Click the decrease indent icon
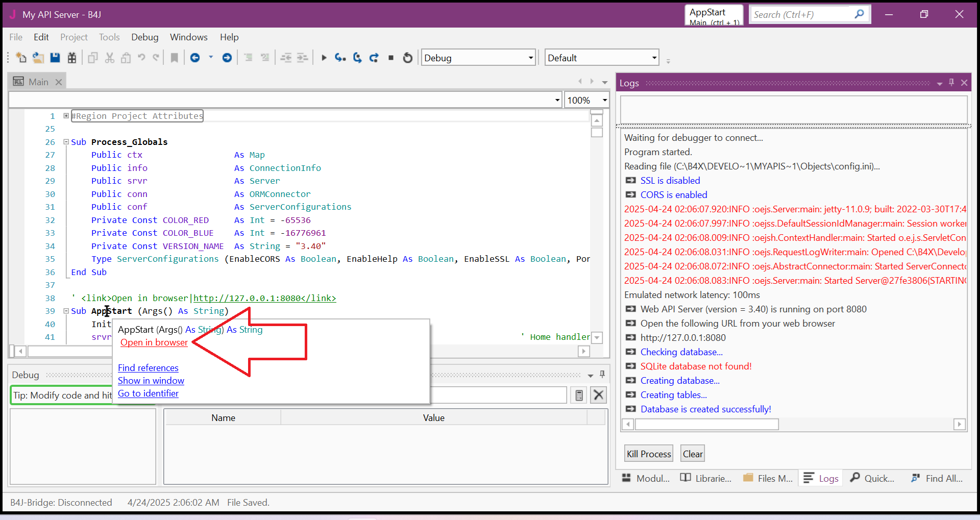Image resolution: width=980 pixels, height=520 pixels. click(x=286, y=58)
